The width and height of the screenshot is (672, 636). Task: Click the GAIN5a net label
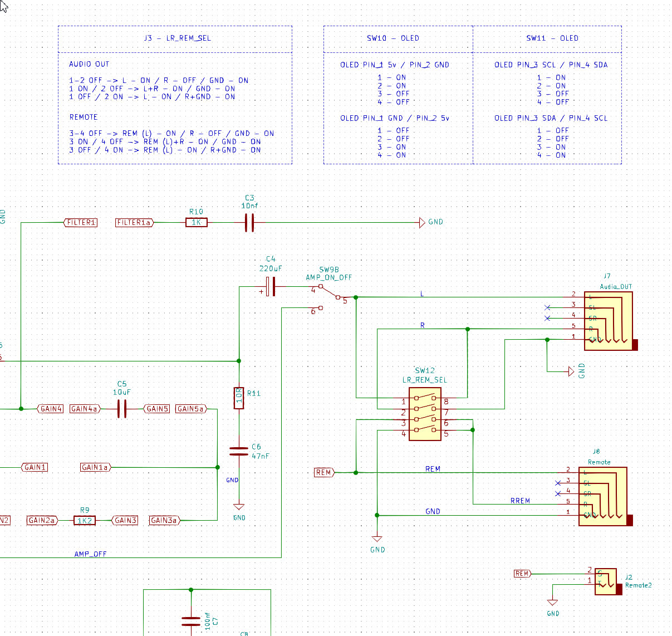191,409
